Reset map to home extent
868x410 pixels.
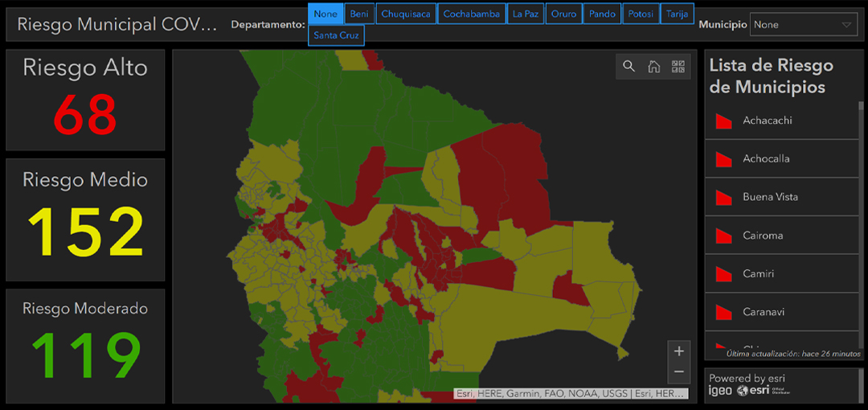click(653, 67)
